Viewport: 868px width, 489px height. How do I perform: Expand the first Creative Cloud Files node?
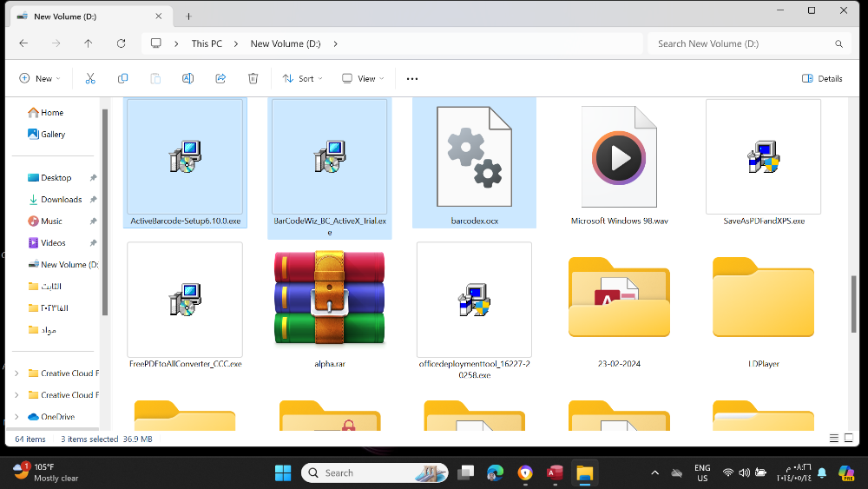[x=16, y=373]
